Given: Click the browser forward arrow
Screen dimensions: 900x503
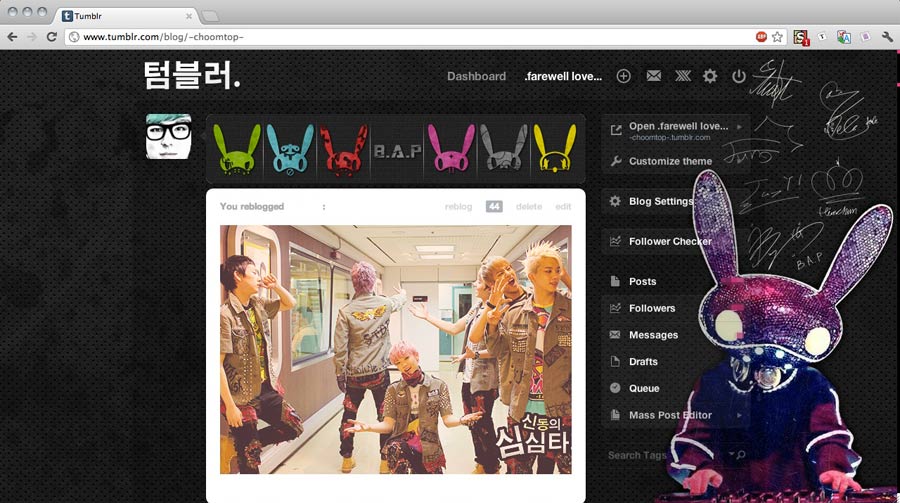Looking at the screenshot, I should click(x=32, y=37).
